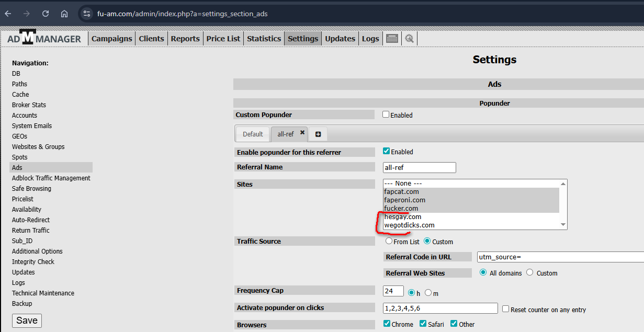The height and width of the screenshot is (332, 644).
Task: Select hesgay.com in the Sites list
Action: coord(403,217)
